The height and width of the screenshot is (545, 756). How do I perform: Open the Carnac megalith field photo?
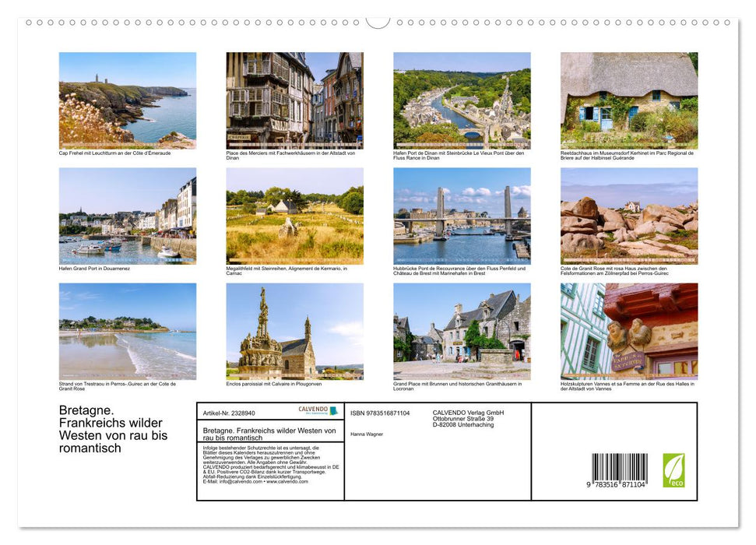(x=294, y=216)
